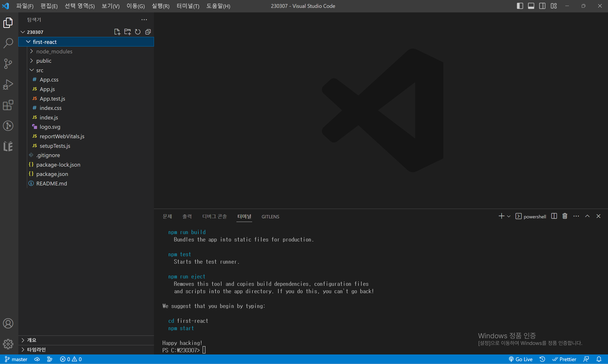Toggle the secondary side bar layout button
Viewport: 608px width, 364px height.
pos(542,6)
